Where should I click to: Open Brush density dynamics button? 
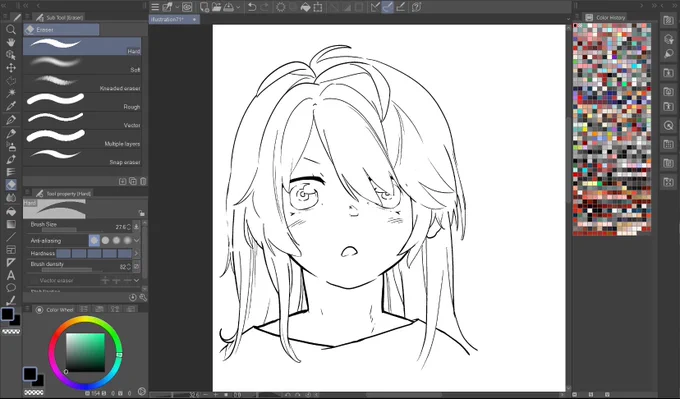click(136, 266)
